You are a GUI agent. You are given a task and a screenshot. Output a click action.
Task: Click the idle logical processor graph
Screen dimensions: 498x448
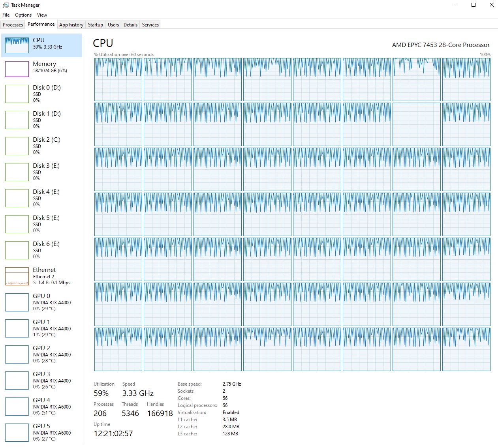click(x=416, y=124)
